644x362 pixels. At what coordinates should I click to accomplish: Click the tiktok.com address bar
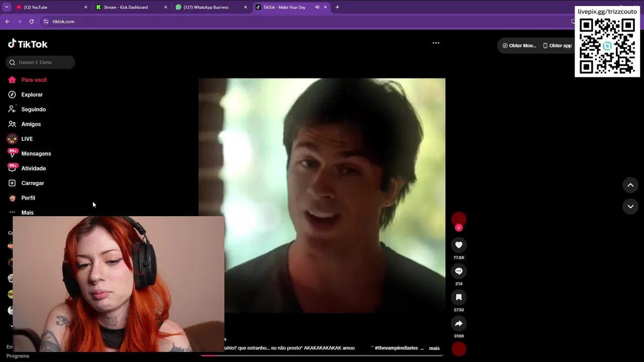(x=63, y=22)
